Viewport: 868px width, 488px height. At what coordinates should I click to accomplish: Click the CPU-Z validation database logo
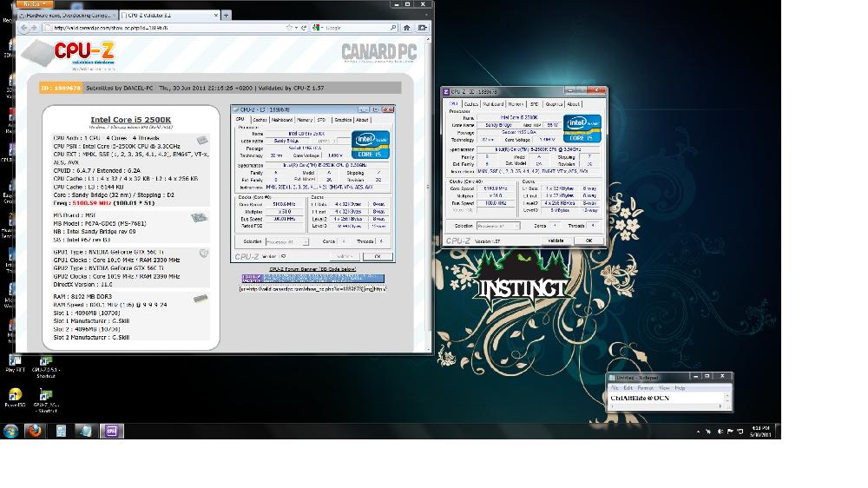69,55
